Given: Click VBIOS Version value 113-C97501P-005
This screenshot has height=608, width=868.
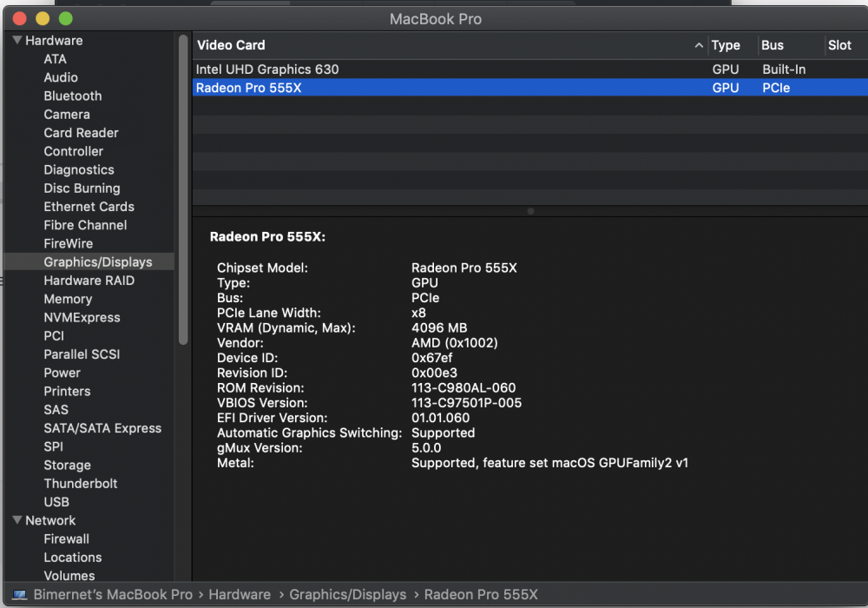Looking at the screenshot, I should coord(466,402).
